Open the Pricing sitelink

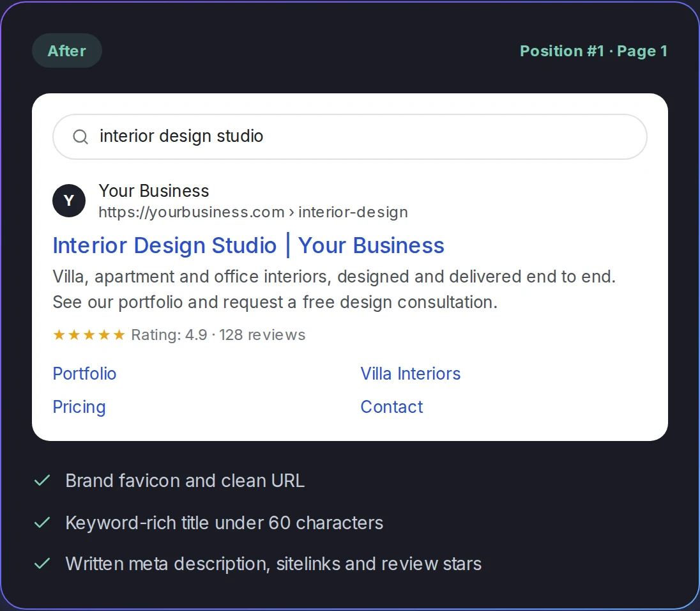[79, 407]
